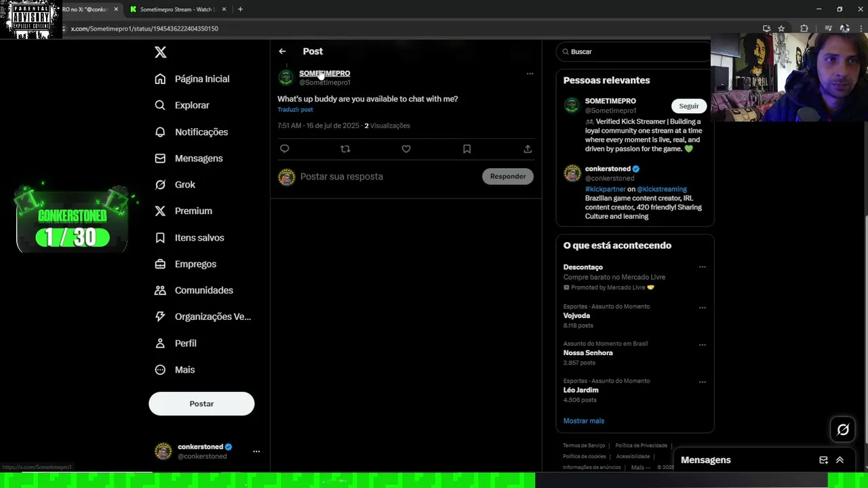Click the white Postar button

pyautogui.click(x=201, y=403)
